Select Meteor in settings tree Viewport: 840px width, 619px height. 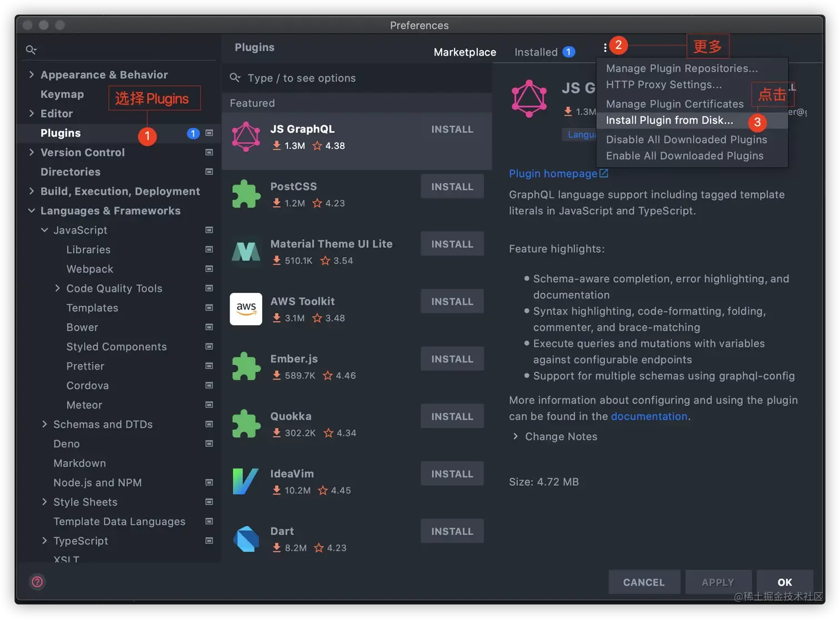[x=84, y=405]
